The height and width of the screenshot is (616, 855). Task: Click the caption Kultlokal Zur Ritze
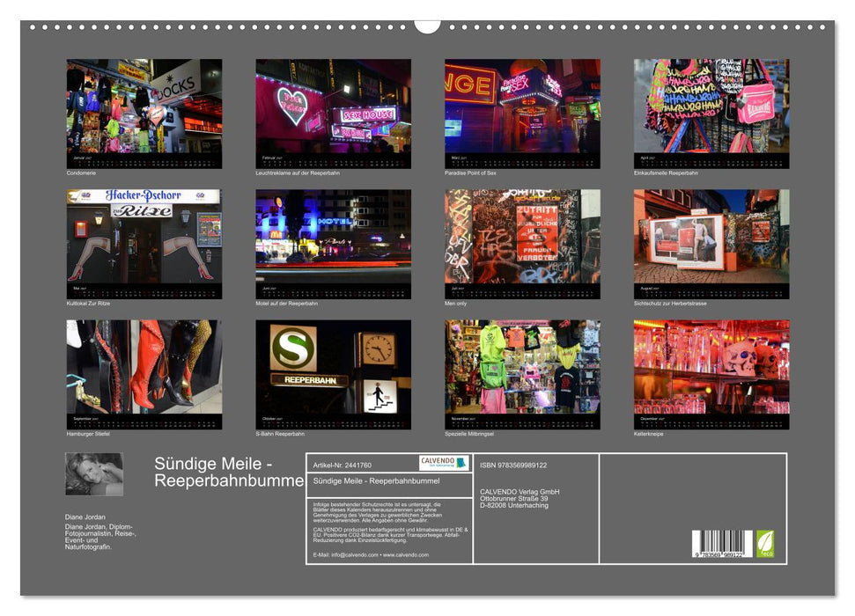click(88, 304)
